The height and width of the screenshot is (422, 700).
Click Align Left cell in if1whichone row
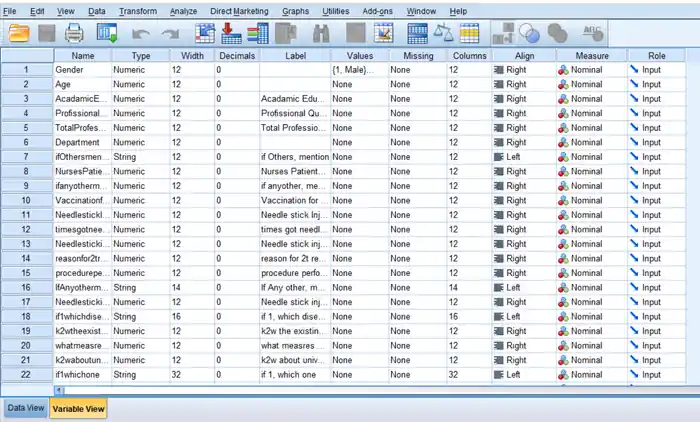pyautogui.click(x=524, y=375)
